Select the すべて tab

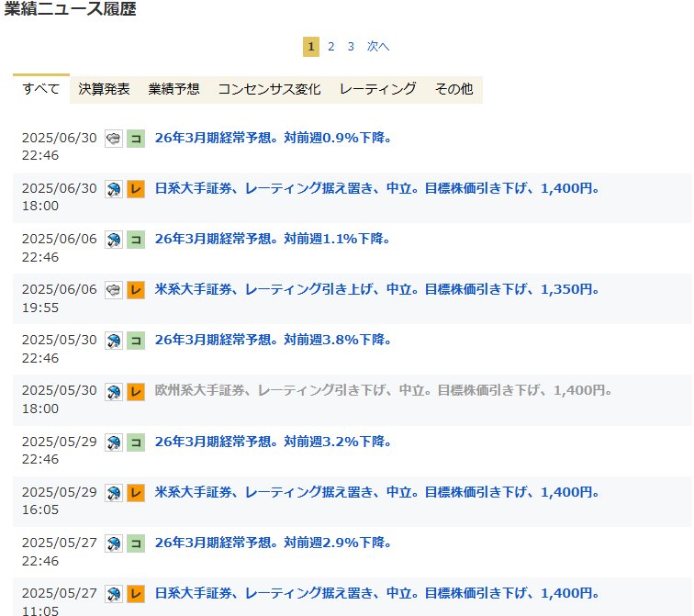tap(41, 89)
